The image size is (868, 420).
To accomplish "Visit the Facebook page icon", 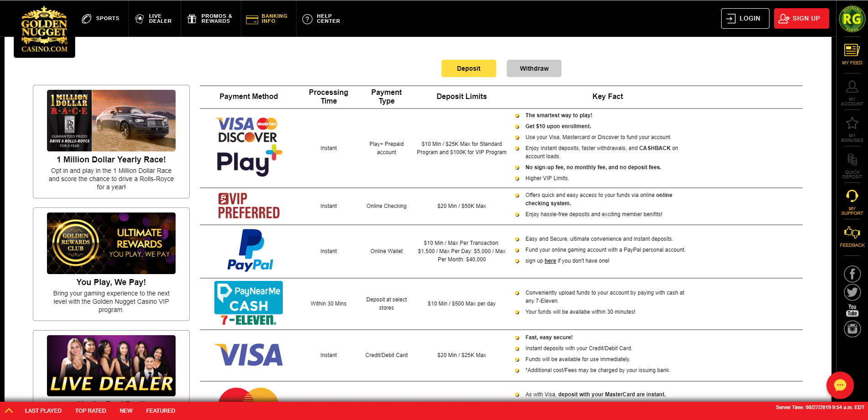I will coord(852,274).
